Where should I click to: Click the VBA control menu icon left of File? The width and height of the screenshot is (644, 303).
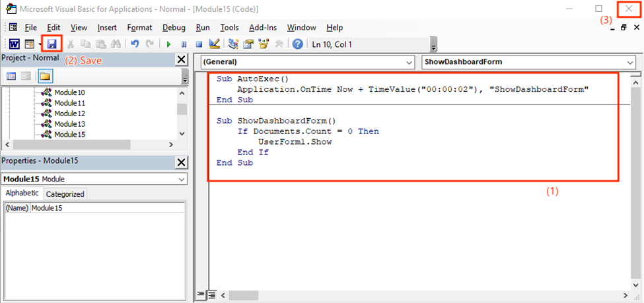point(13,27)
